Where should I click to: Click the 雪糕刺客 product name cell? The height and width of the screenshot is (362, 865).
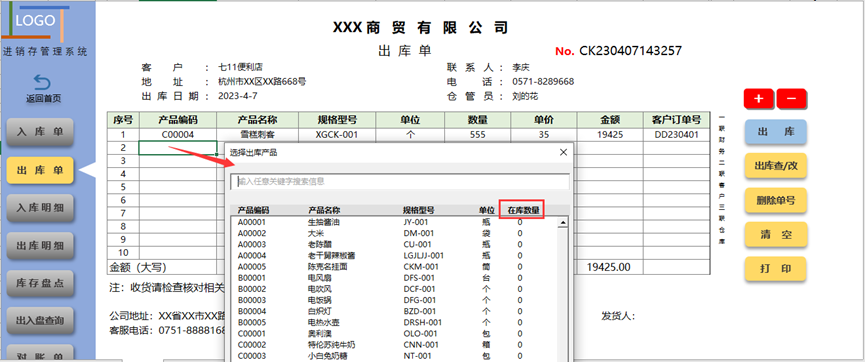(258, 134)
